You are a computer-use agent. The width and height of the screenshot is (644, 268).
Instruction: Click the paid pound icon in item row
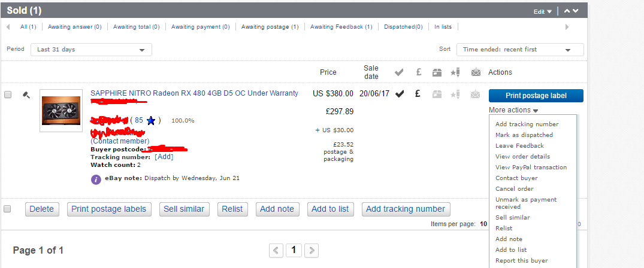coord(418,94)
